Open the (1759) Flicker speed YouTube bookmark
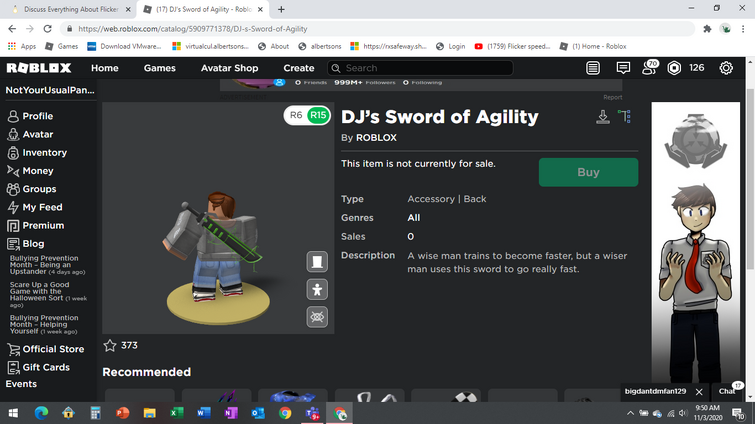Screen dimensions: 755x424 [512, 46]
